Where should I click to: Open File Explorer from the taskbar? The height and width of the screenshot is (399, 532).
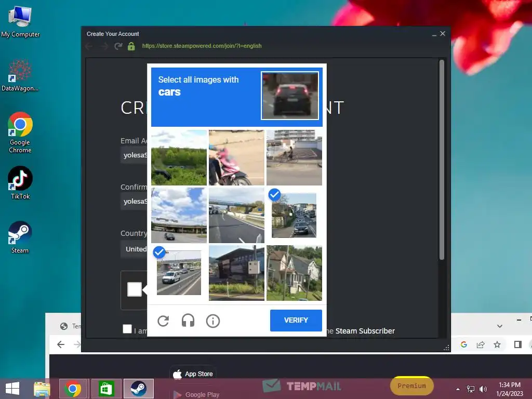click(x=42, y=389)
